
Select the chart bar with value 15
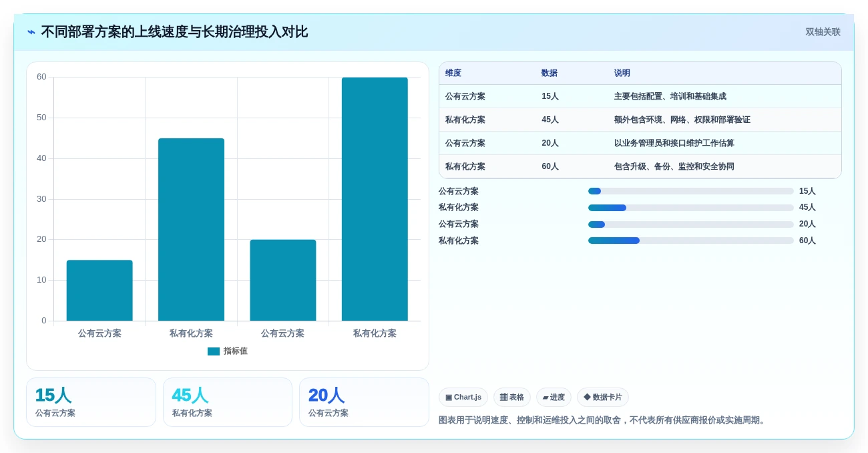99,291
